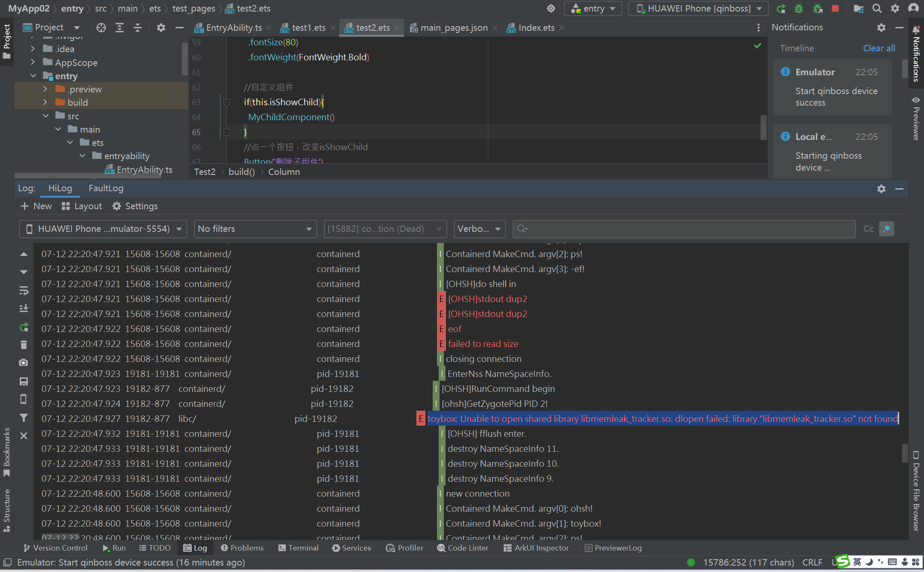Collapse the entry module folder
The height and width of the screenshot is (572, 924).
(33, 76)
